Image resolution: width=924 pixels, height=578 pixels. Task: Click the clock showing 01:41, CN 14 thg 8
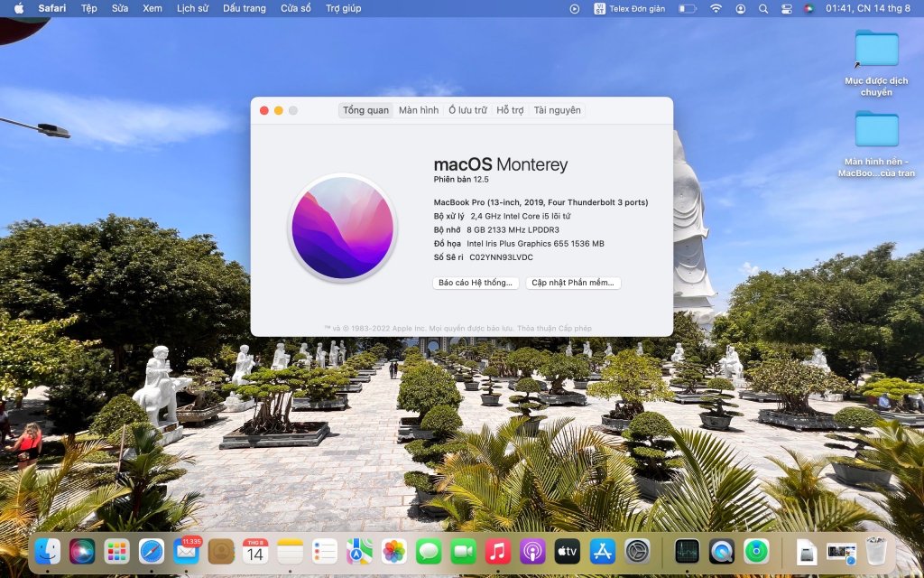(867, 8)
